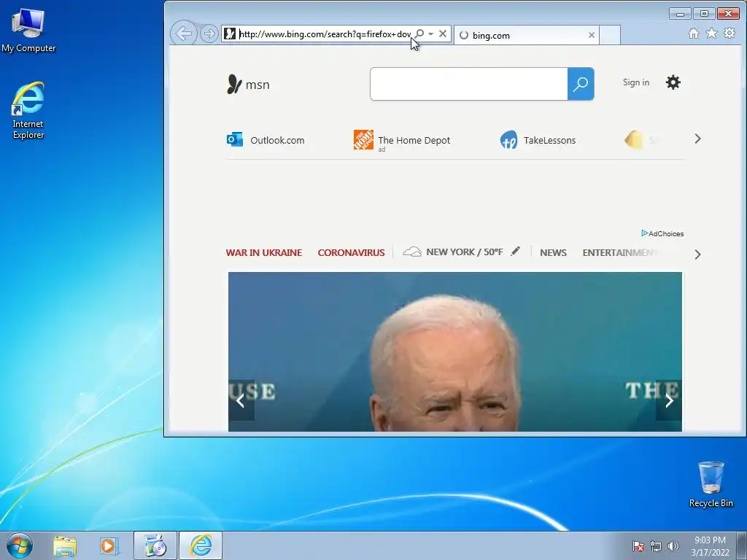The width and height of the screenshot is (747, 560).
Task: Open the Outlook.com shortcut
Action: click(x=266, y=140)
